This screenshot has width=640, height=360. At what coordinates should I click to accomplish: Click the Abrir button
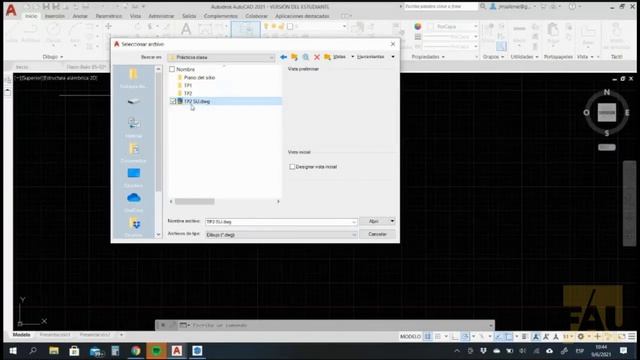(373, 221)
